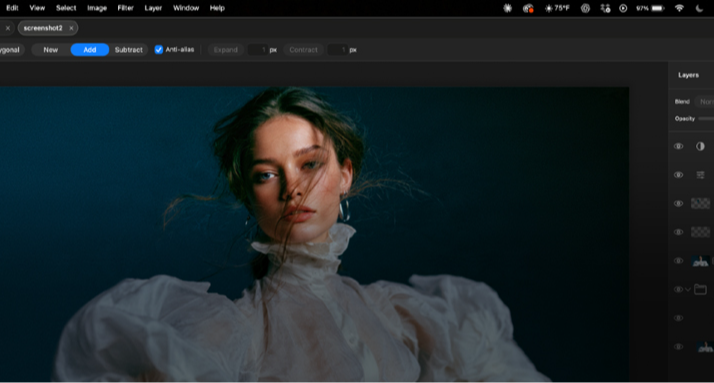This screenshot has width=714, height=383.
Task: Switch to the screenshot2 document tab
Action: coord(43,28)
